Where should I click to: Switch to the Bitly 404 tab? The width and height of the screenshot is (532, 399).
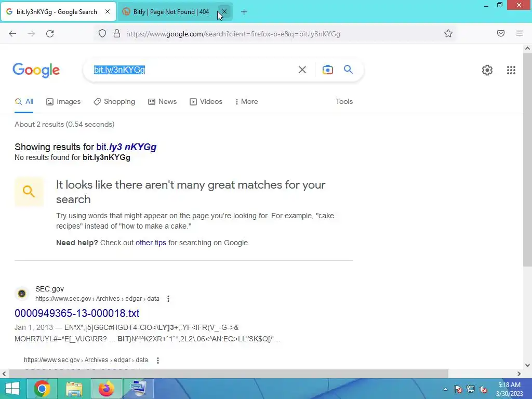171,12
